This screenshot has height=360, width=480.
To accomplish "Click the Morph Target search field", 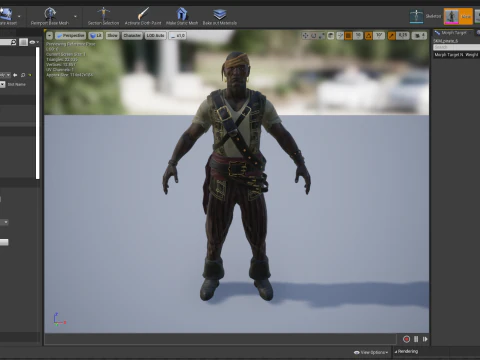I will click(x=457, y=47).
